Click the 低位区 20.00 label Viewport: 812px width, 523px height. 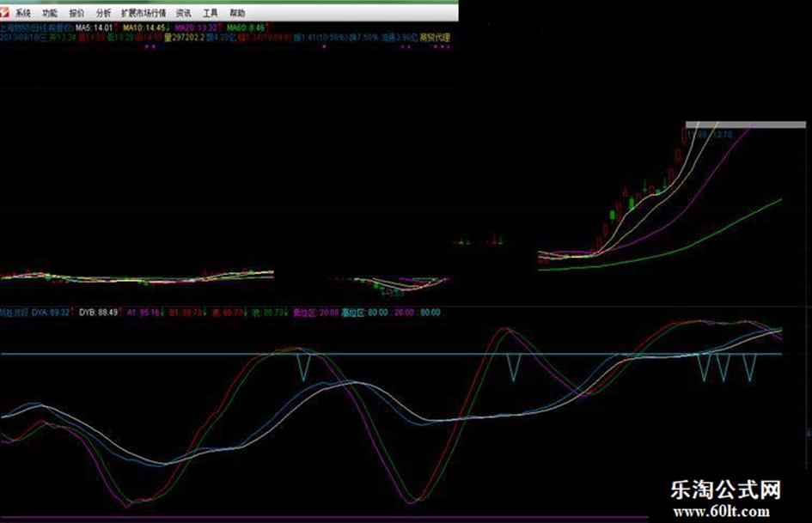[316, 313]
